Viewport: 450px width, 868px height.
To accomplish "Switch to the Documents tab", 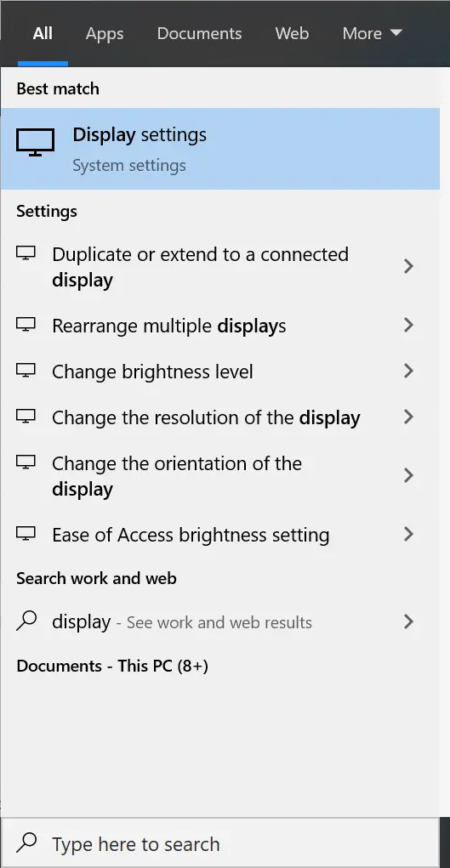I will point(200,33).
